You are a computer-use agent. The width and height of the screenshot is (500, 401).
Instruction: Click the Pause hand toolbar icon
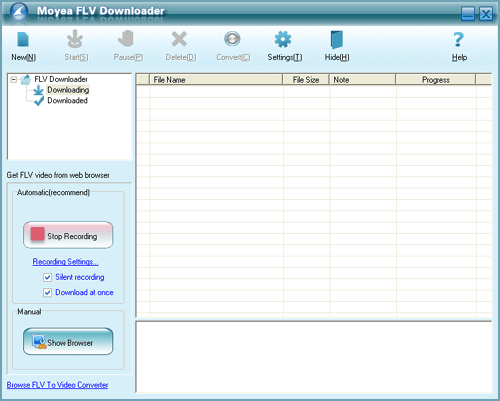pos(126,39)
